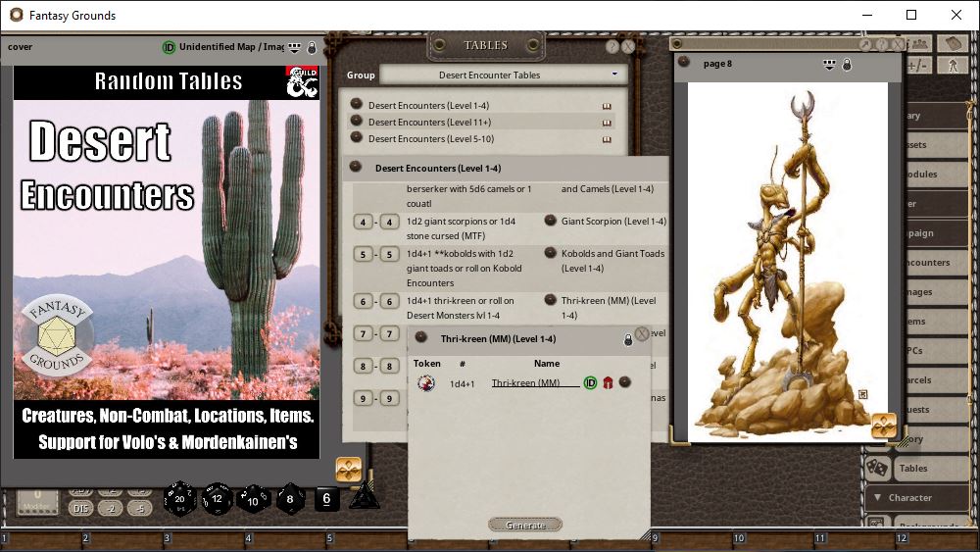This screenshot has height=552, width=980.
Task: Open the Modules sidebar button
Action: pyautogui.click(x=936, y=175)
